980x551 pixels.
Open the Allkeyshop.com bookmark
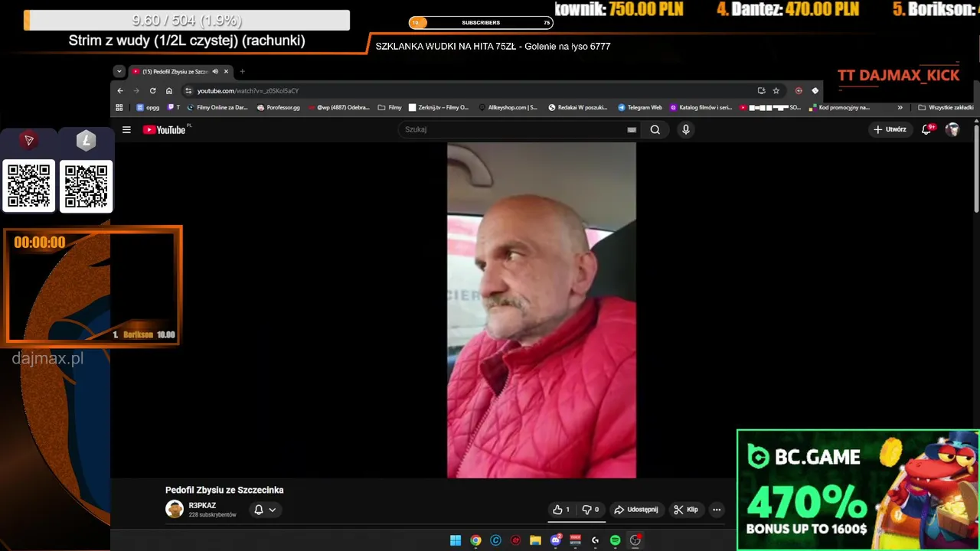(x=508, y=108)
